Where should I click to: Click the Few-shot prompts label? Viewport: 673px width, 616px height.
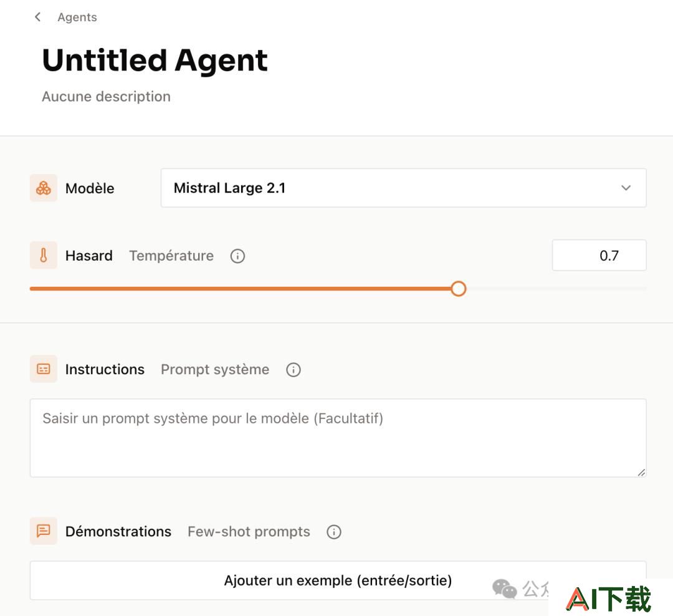coord(249,532)
